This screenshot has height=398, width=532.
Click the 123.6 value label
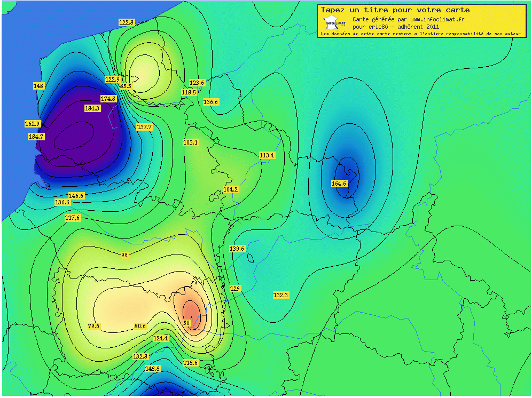197,83
